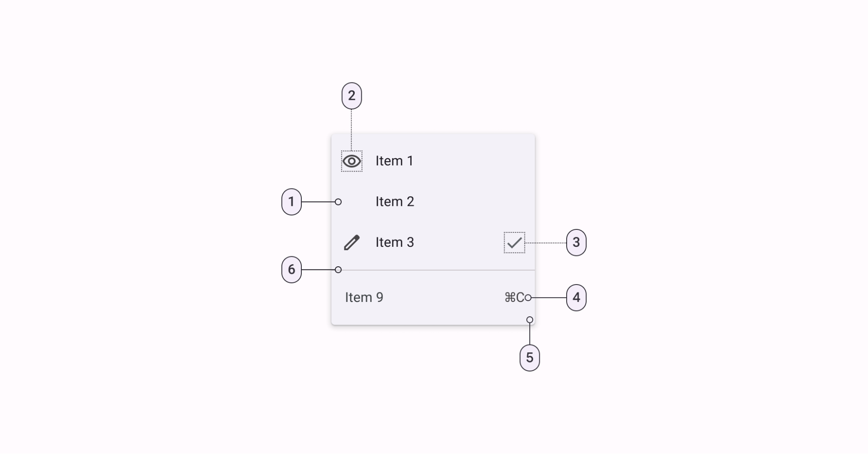Click callout badge number 1
868x454 pixels.
(291, 201)
